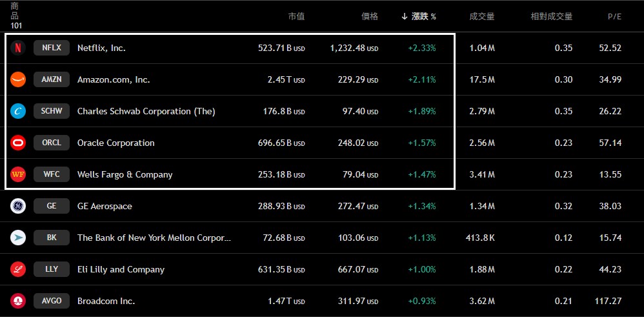Click the Eli Lilly logo icon
644x317 pixels.
click(x=18, y=269)
